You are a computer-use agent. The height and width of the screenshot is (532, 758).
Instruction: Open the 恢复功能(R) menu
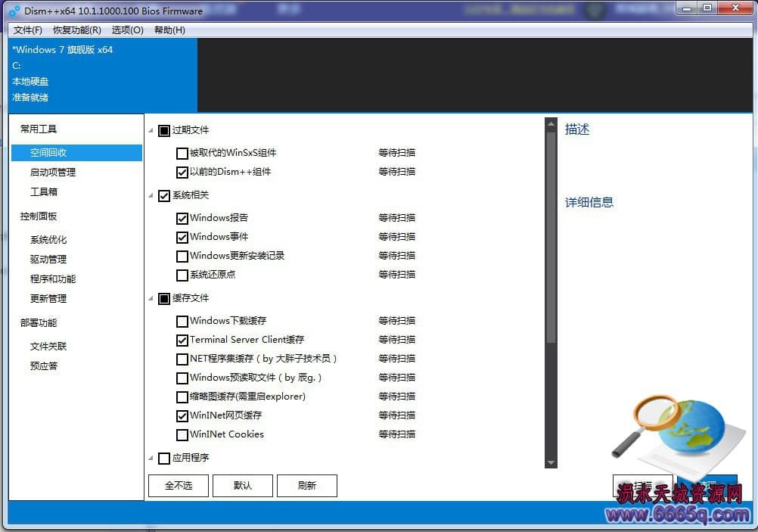click(77, 30)
